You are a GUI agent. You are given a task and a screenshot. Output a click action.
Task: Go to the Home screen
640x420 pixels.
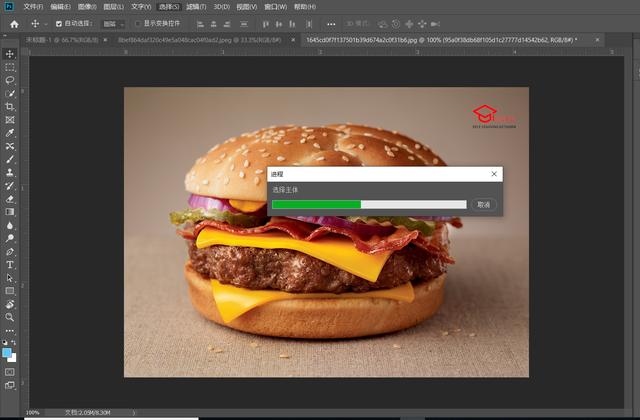pyautogui.click(x=14, y=24)
